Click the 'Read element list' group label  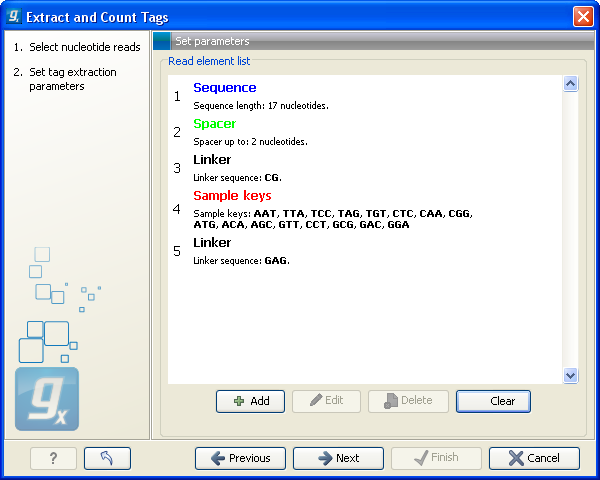(209, 61)
